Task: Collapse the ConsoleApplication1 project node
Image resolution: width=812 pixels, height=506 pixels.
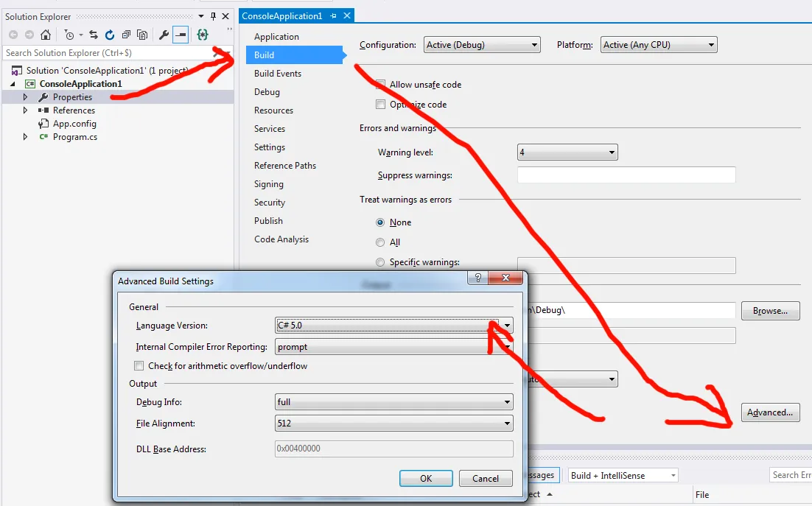Action: pos(13,84)
